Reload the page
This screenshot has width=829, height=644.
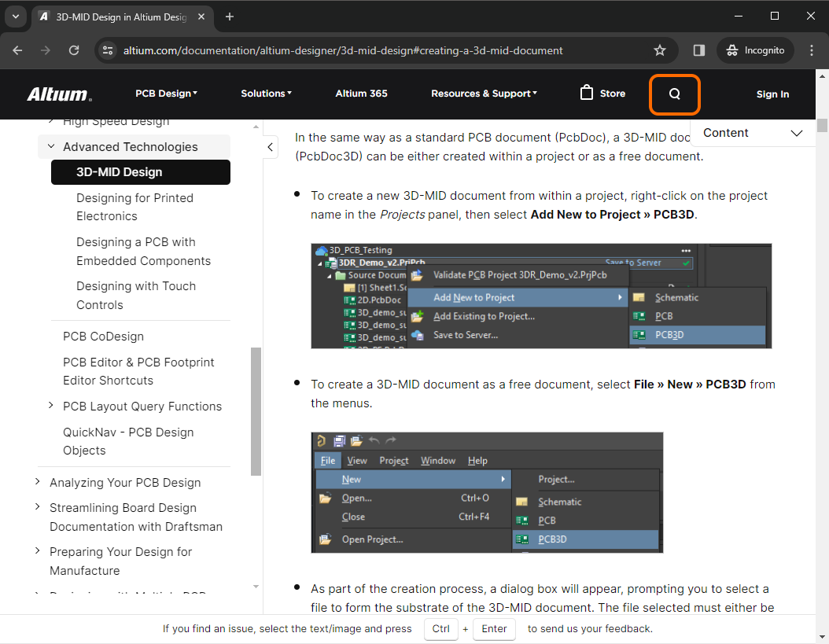[x=74, y=50]
